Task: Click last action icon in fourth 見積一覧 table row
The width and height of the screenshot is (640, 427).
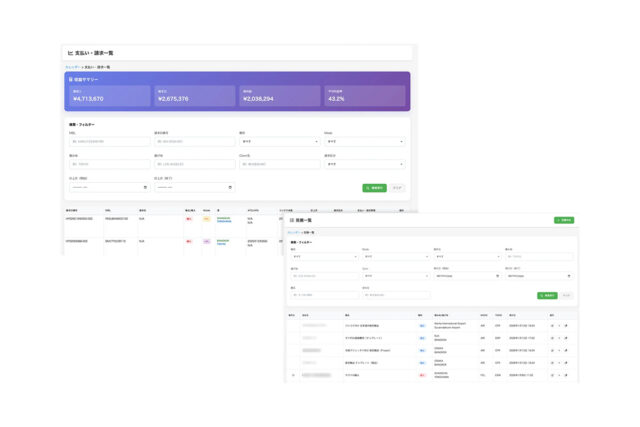Action: pyautogui.click(x=566, y=363)
